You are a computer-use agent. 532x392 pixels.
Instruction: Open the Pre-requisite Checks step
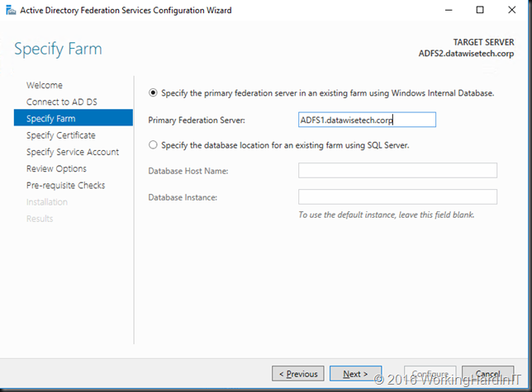click(x=66, y=185)
